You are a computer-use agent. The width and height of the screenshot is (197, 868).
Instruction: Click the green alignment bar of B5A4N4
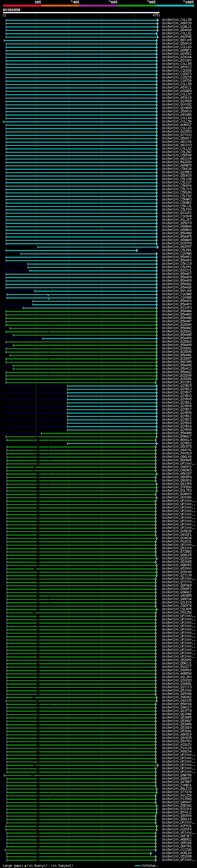tap(82, 311)
